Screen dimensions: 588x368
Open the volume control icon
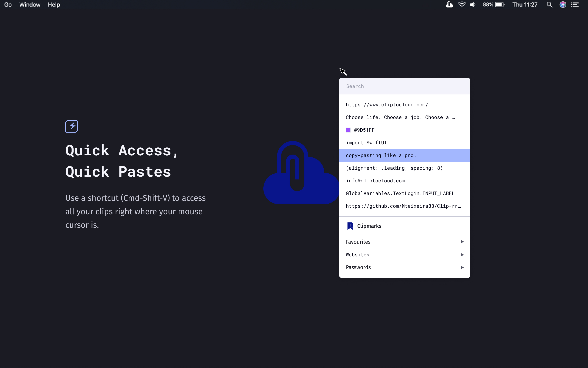click(x=473, y=5)
